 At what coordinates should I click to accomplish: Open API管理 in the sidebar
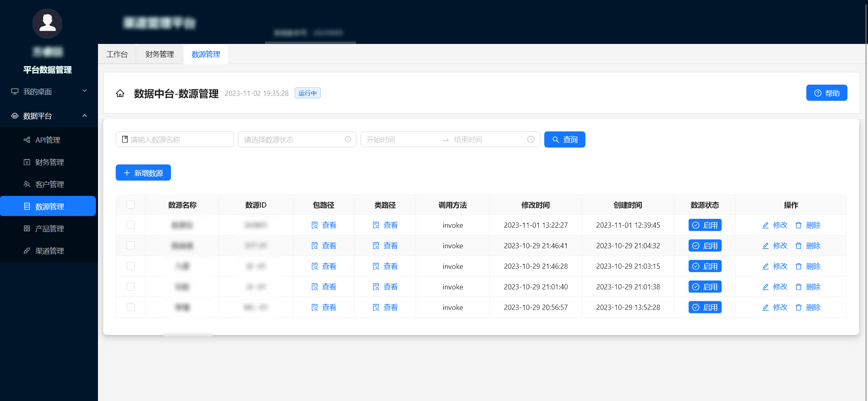coord(48,140)
